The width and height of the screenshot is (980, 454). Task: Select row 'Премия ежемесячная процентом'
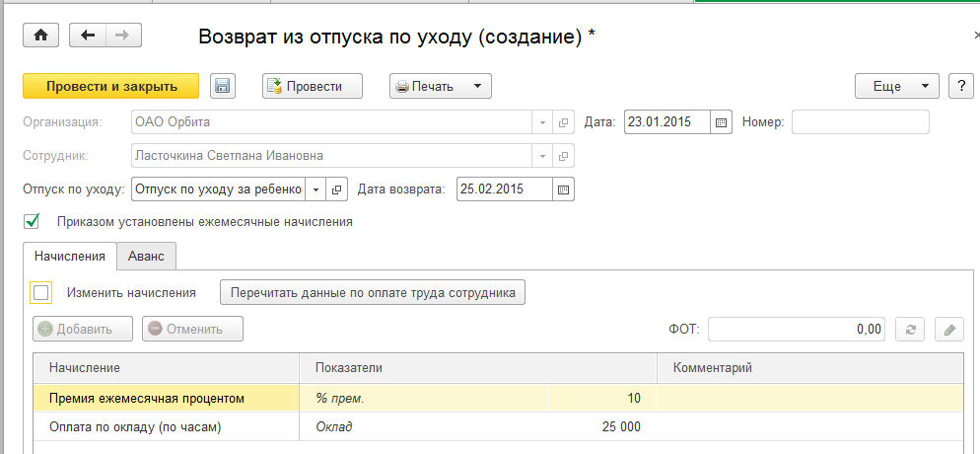pos(498,399)
